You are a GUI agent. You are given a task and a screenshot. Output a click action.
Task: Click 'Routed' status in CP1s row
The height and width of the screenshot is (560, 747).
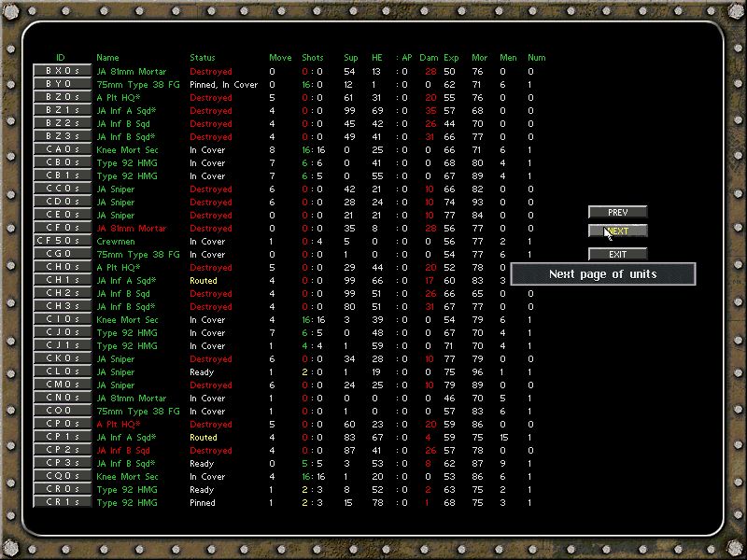click(204, 438)
